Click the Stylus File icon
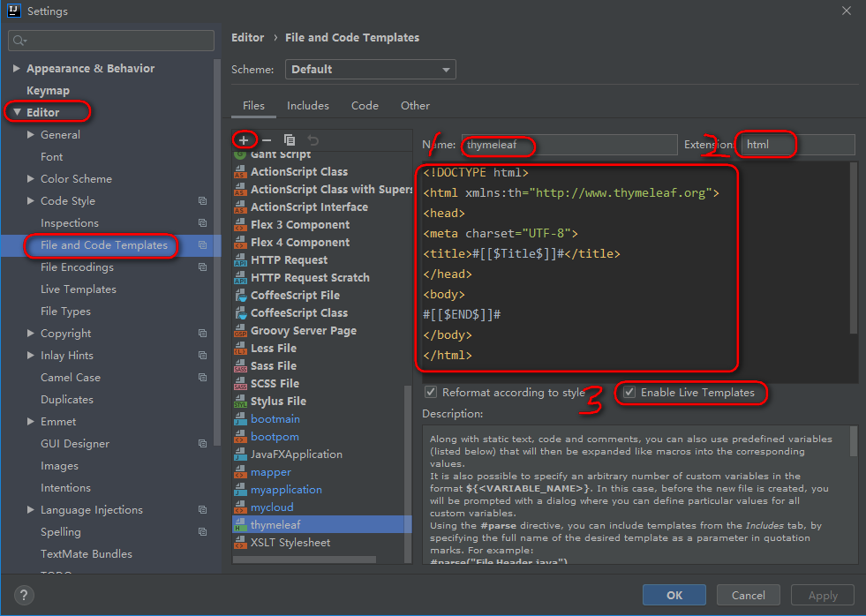The width and height of the screenshot is (866, 616). tap(240, 402)
